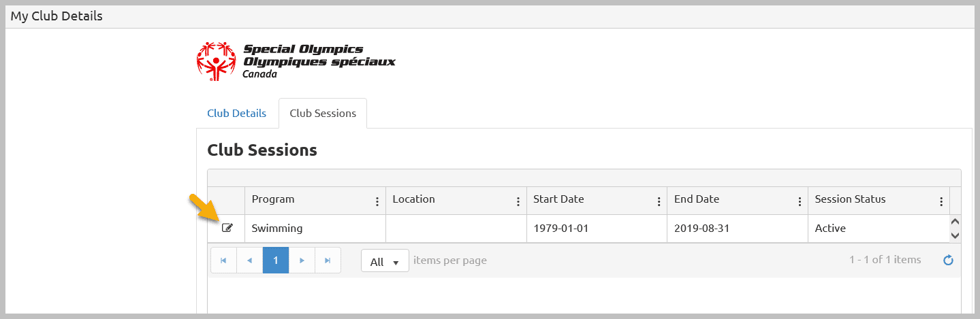Open Program column options menu

tap(377, 201)
